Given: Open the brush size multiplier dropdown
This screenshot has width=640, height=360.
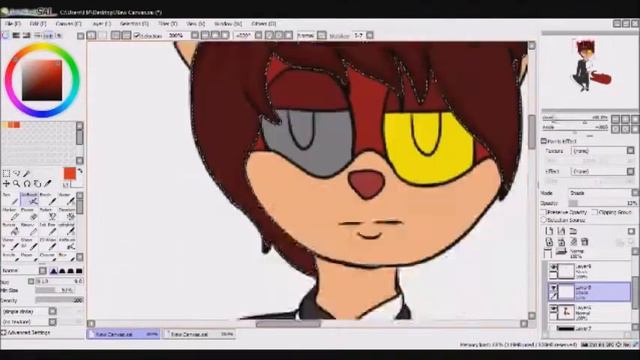Looking at the screenshot, I should point(31,281).
